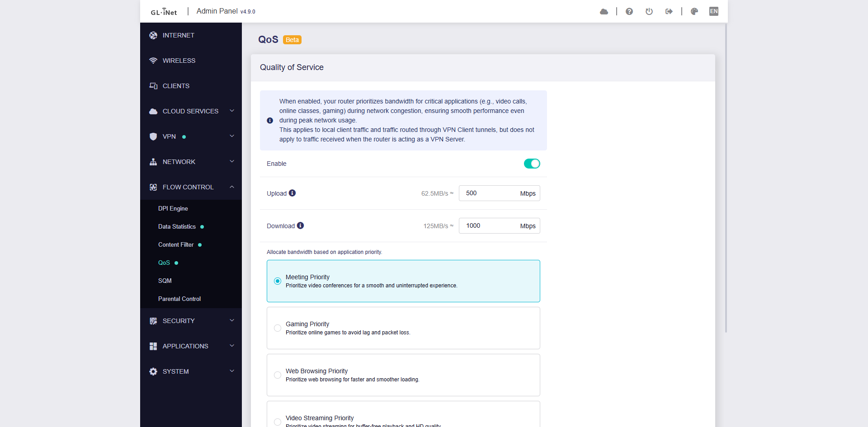This screenshot has height=427, width=868.
Task: Expand the Applications menu chevron
Action: (232, 346)
